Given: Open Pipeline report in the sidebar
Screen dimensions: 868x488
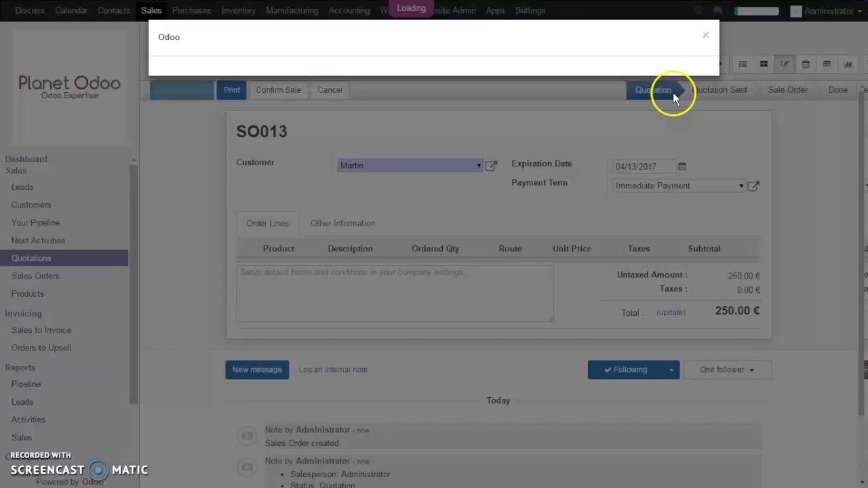Looking at the screenshot, I should tap(26, 384).
